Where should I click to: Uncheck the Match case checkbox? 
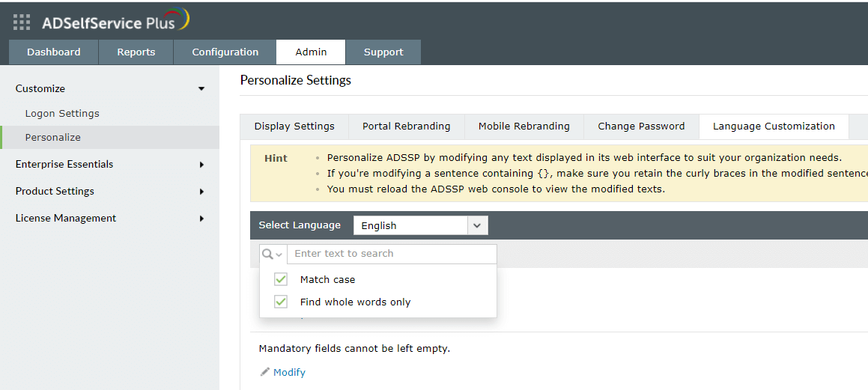pos(281,279)
